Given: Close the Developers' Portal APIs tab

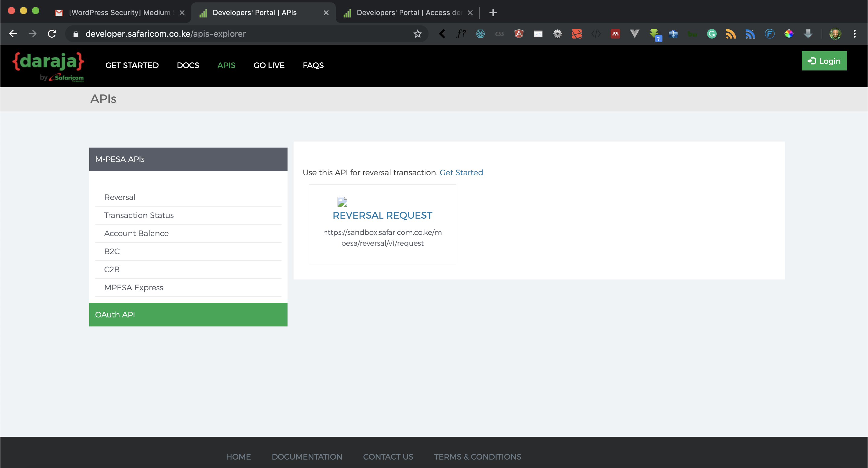Looking at the screenshot, I should (326, 12).
